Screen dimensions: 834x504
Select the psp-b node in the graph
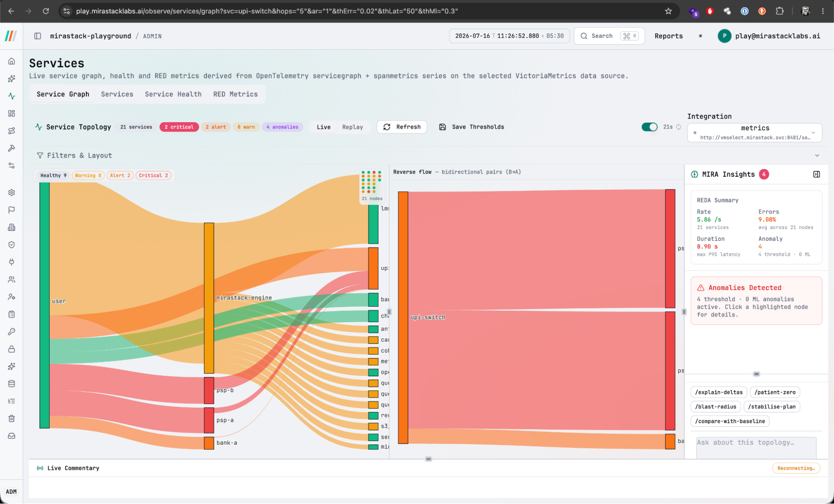(x=209, y=391)
